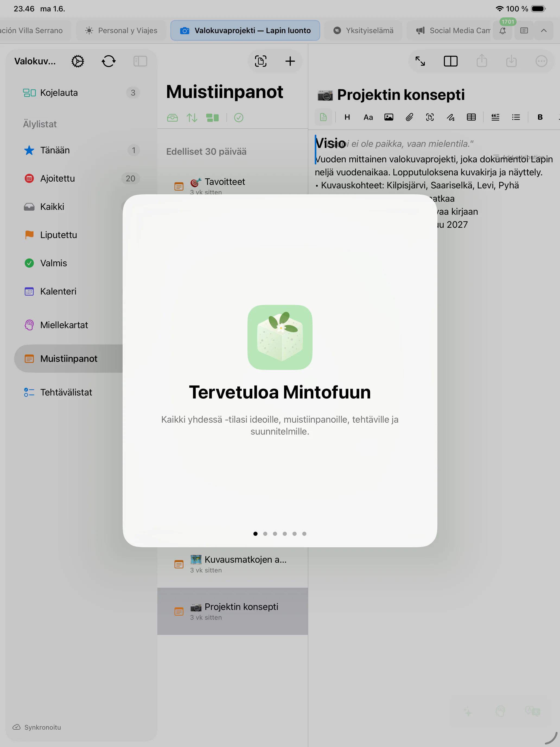Open notifications bell with 1701 badge
This screenshot has height=747, width=560.
tap(503, 30)
